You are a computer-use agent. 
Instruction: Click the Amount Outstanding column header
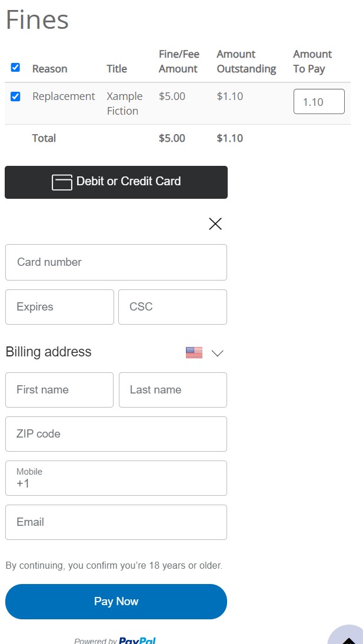pyautogui.click(x=247, y=62)
